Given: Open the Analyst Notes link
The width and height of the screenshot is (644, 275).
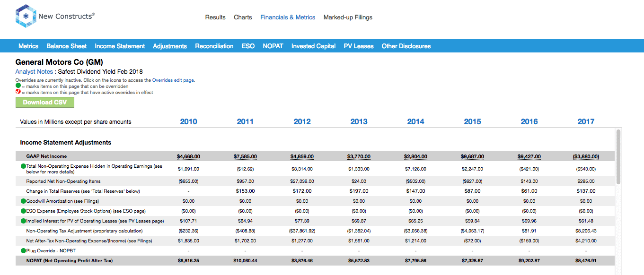Looking at the screenshot, I should 34,72.
